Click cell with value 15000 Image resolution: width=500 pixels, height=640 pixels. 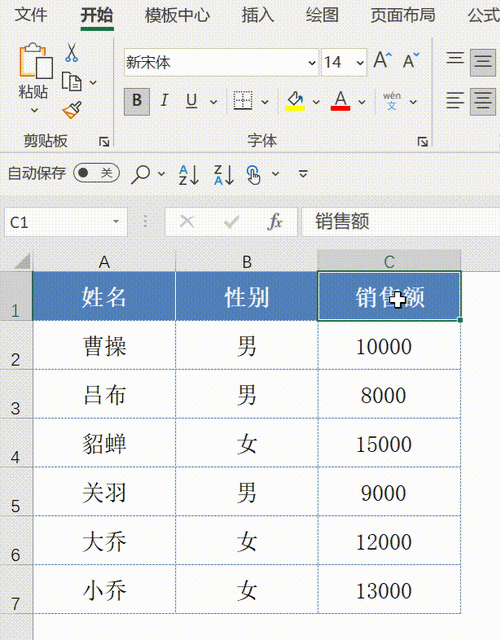tap(389, 443)
